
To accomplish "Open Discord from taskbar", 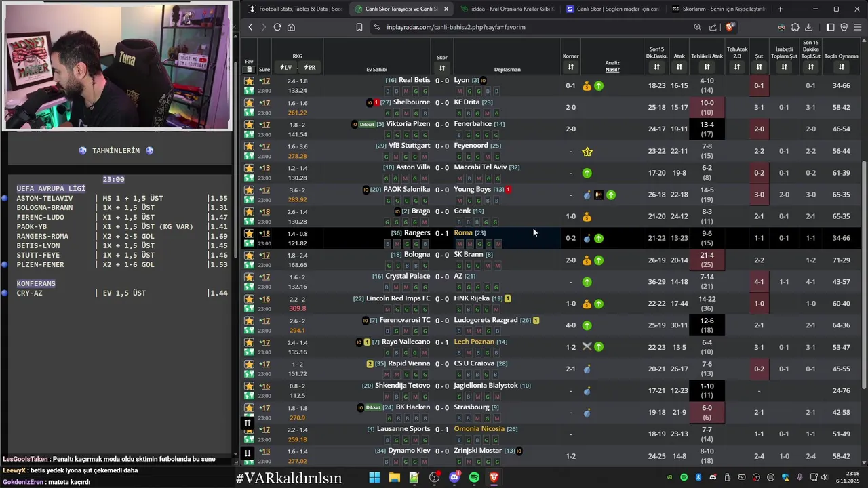I will pyautogui.click(x=454, y=478).
